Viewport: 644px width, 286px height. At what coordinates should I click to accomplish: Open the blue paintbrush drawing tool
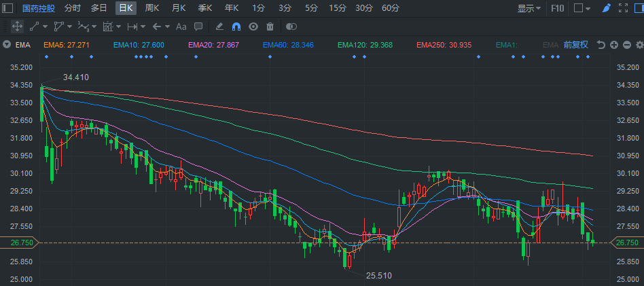tap(607, 7)
